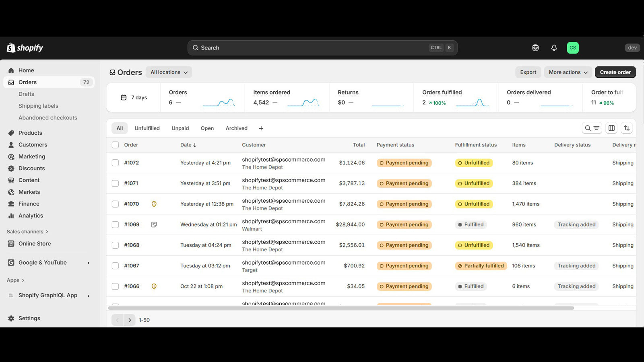Tick the checkbox for order #1068

pos(115,245)
